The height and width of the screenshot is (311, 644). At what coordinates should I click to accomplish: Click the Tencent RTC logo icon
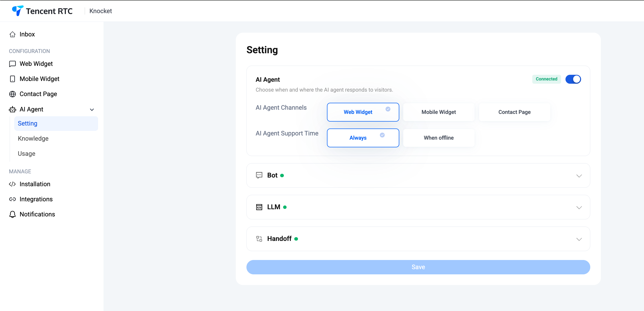tap(18, 11)
